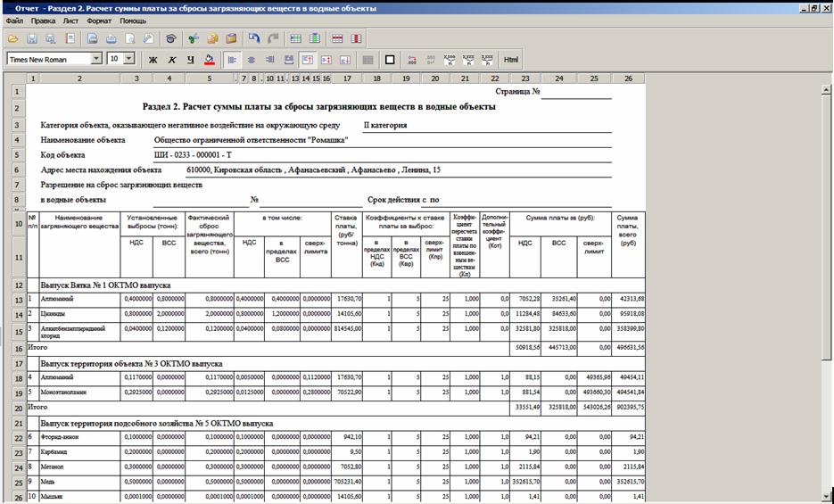Screen dimensions: 834x504
Task: Click the open folder icon
Action: pos(13,39)
